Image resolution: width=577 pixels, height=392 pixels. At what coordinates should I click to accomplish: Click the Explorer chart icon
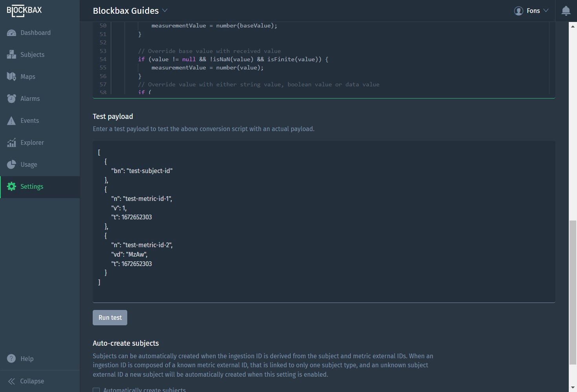pyautogui.click(x=11, y=142)
